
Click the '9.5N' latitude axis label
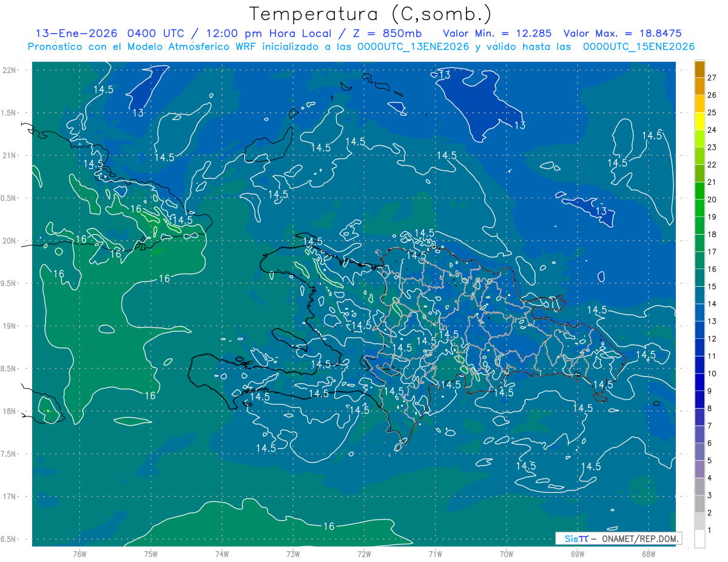[x=9, y=283]
